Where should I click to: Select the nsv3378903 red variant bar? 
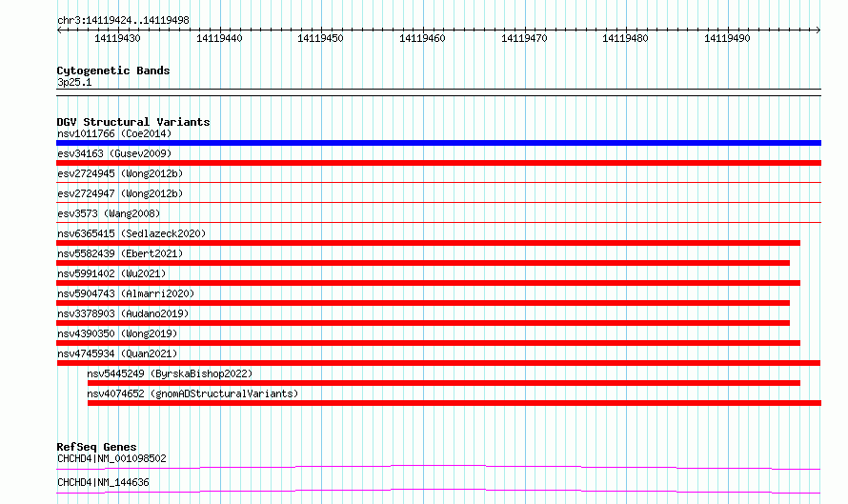423,323
